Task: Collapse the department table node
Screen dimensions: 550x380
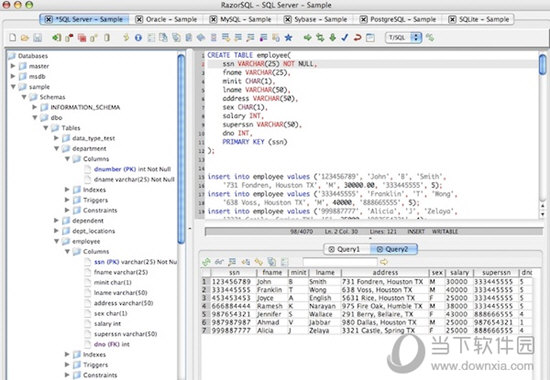Action: [x=56, y=148]
